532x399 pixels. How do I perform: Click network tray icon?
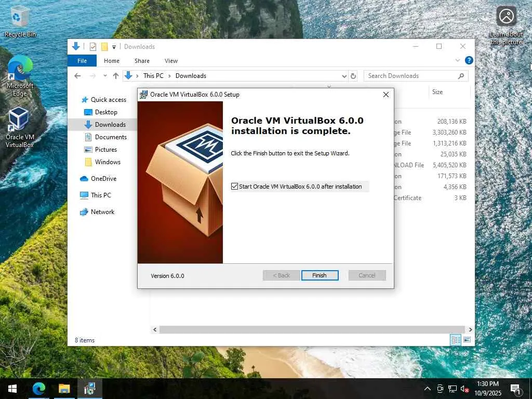point(453,389)
